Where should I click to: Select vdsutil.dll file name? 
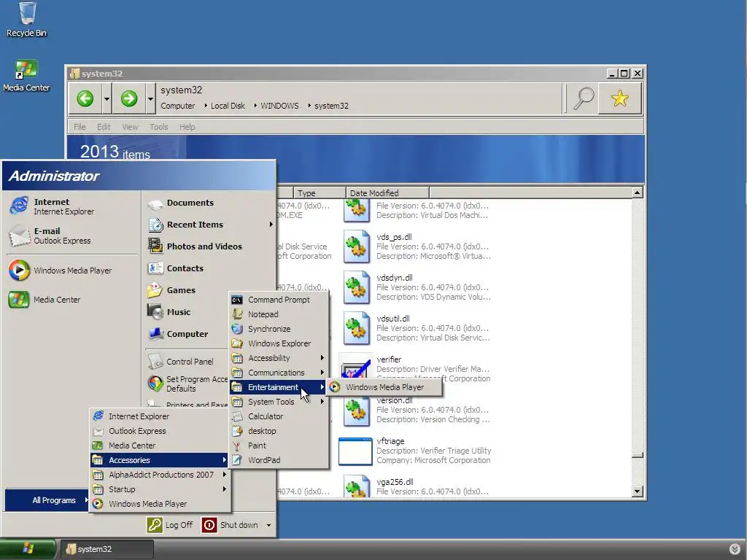point(393,319)
